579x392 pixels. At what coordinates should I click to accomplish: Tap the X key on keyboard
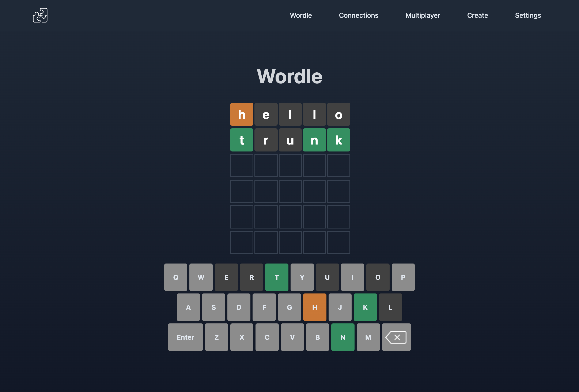click(242, 337)
